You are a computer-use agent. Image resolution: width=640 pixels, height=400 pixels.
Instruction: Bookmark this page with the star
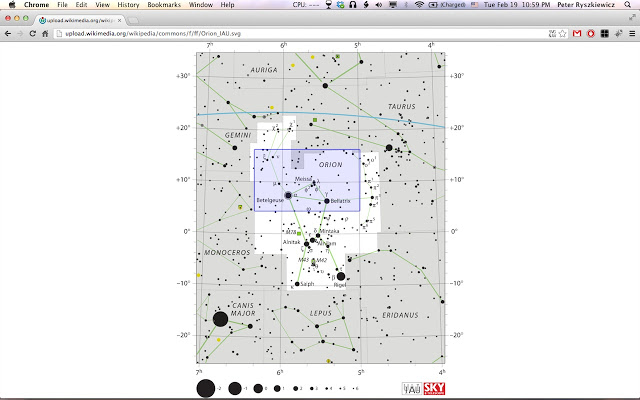563,33
